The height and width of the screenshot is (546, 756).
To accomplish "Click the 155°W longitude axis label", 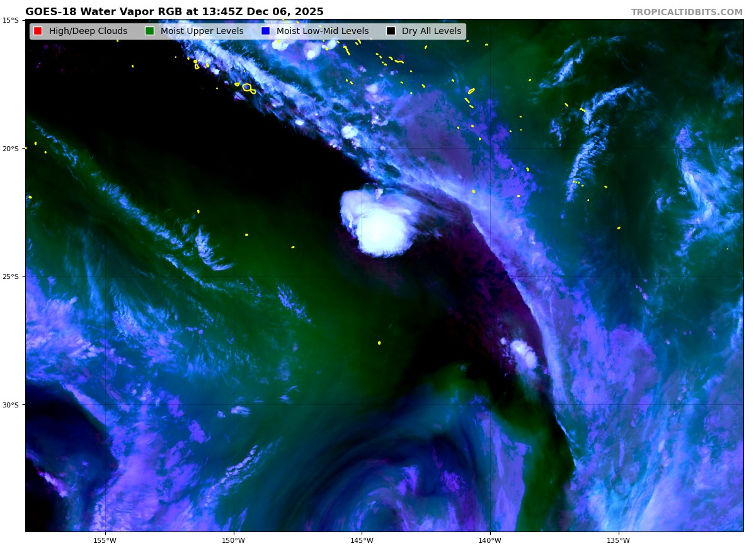I will [x=105, y=540].
